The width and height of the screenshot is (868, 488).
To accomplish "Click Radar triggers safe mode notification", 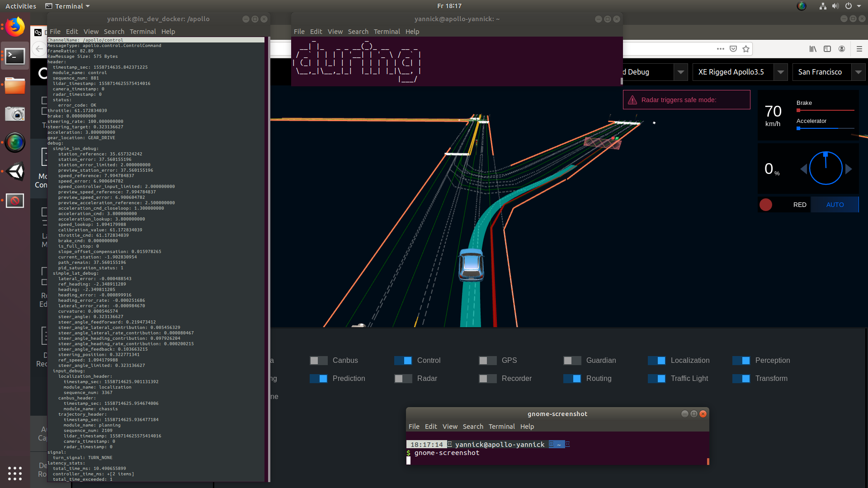I will pos(687,100).
